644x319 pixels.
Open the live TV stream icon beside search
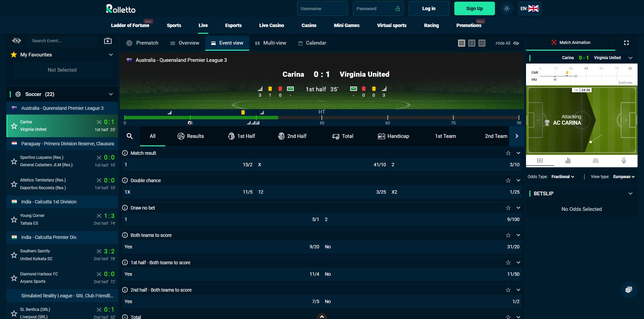[108, 40]
